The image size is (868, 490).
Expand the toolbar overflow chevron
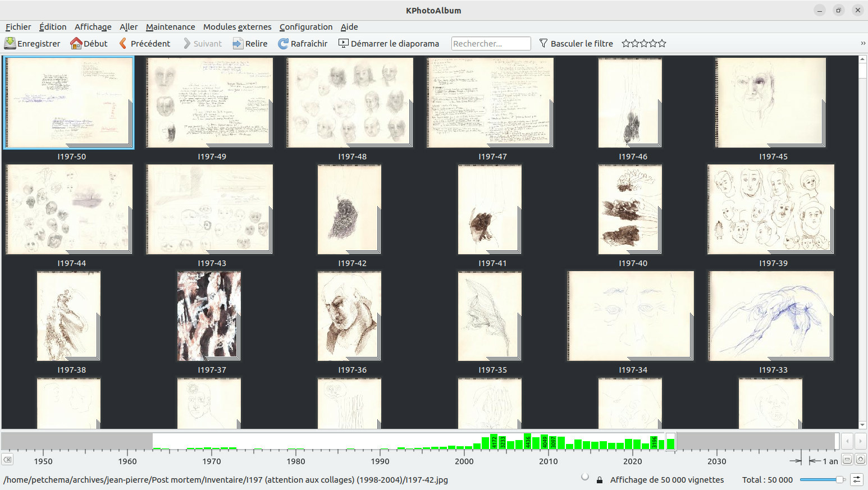pos(862,43)
